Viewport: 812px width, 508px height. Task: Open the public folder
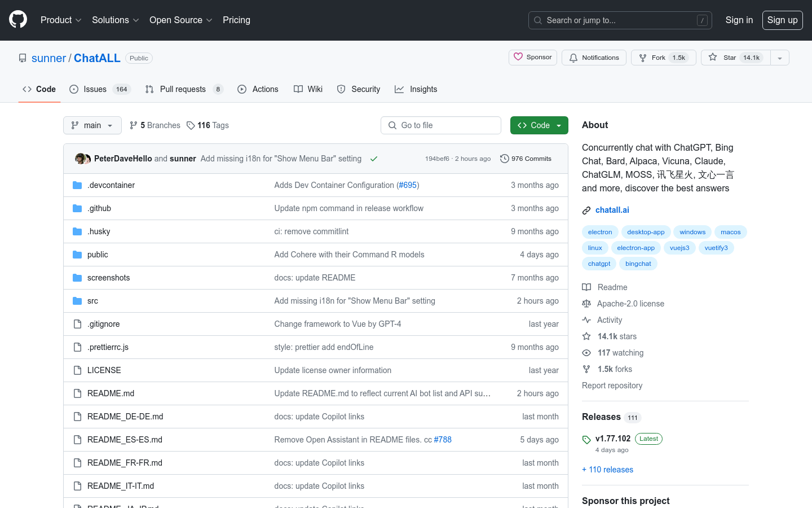[98, 255]
